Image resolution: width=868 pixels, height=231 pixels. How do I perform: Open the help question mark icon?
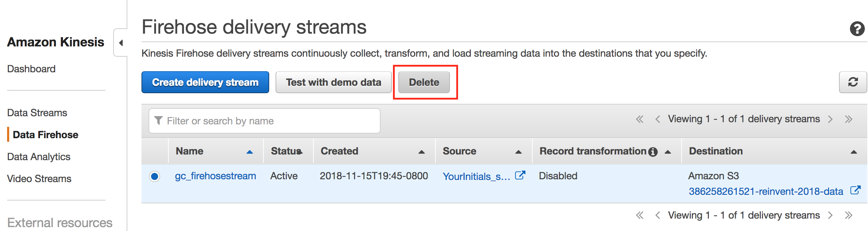pyautogui.click(x=857, y=29)
